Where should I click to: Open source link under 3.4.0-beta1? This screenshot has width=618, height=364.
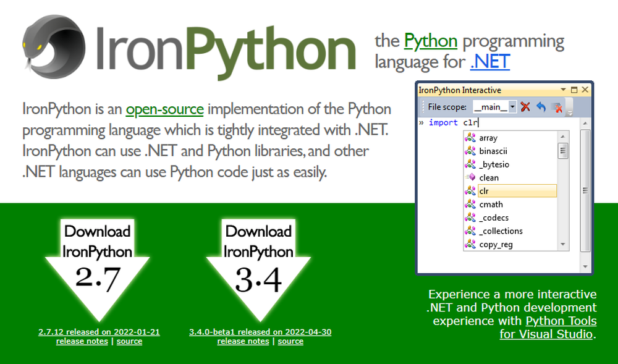(290, 341)
